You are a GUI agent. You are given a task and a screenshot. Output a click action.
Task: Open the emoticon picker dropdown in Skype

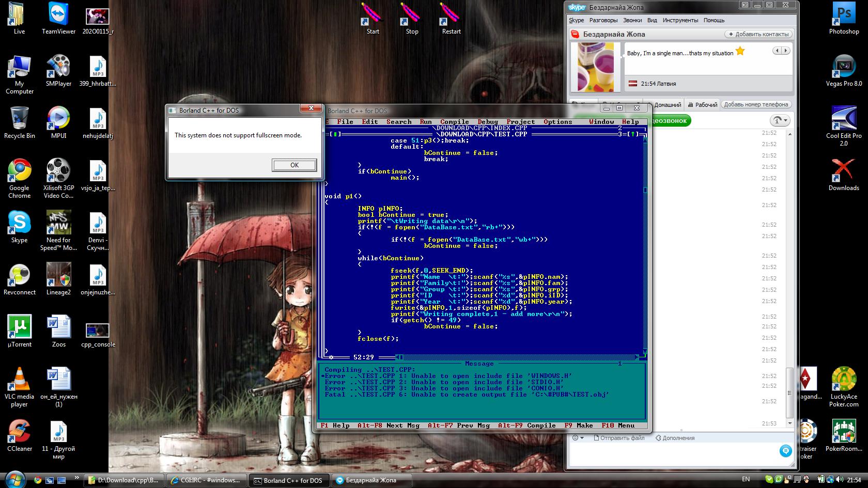(x=578, y=438)
